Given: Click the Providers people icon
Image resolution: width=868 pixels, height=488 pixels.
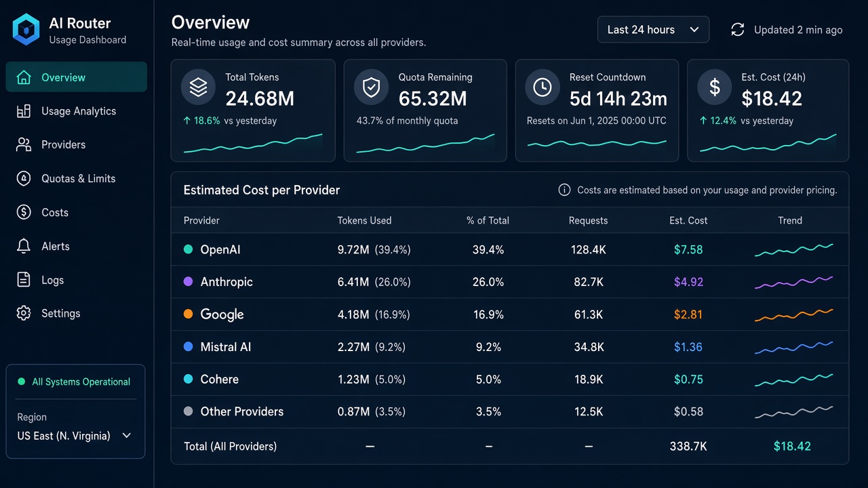Looking at the screenshot, I should [24, 144].
